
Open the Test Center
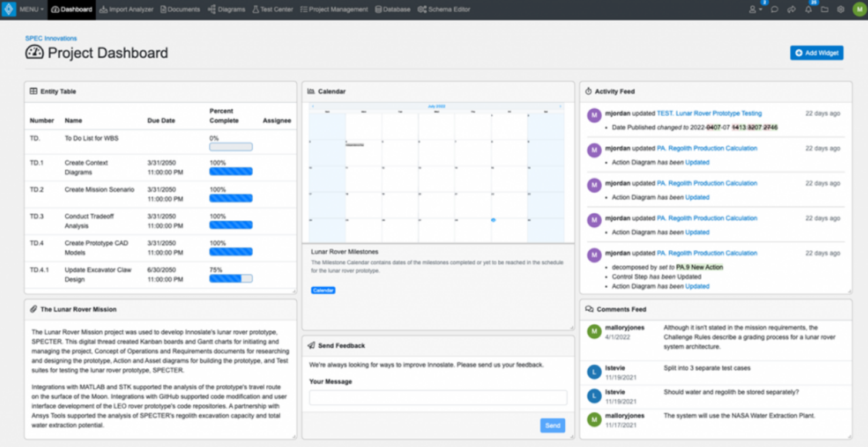tap(272, 9)
